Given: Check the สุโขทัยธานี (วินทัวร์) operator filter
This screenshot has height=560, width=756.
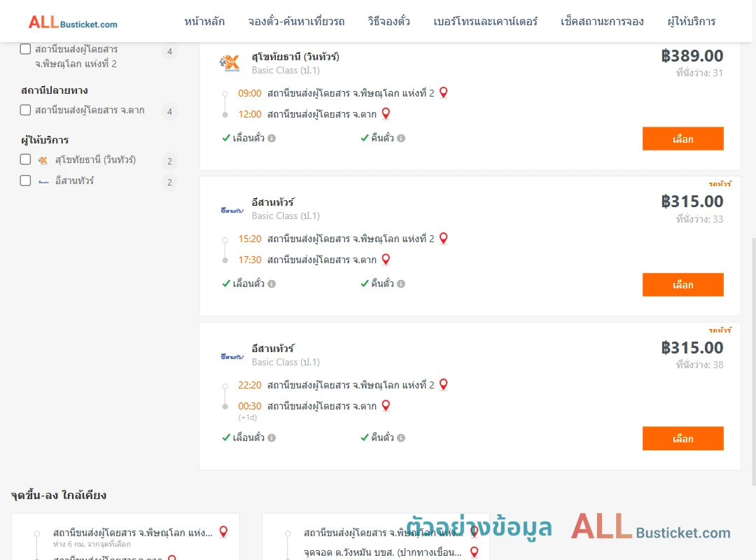Looking at the screenshot, I should [x=26, y=160].
